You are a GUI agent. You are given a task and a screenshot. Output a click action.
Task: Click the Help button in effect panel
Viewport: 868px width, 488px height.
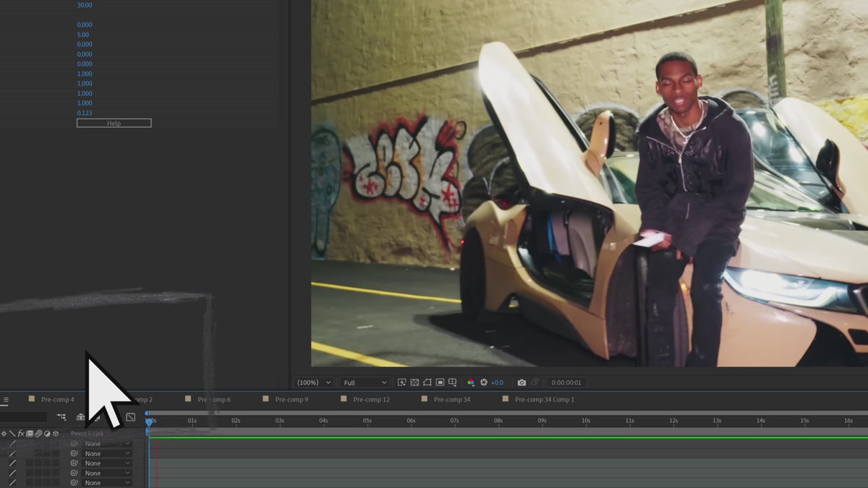(x=114, y=124)
